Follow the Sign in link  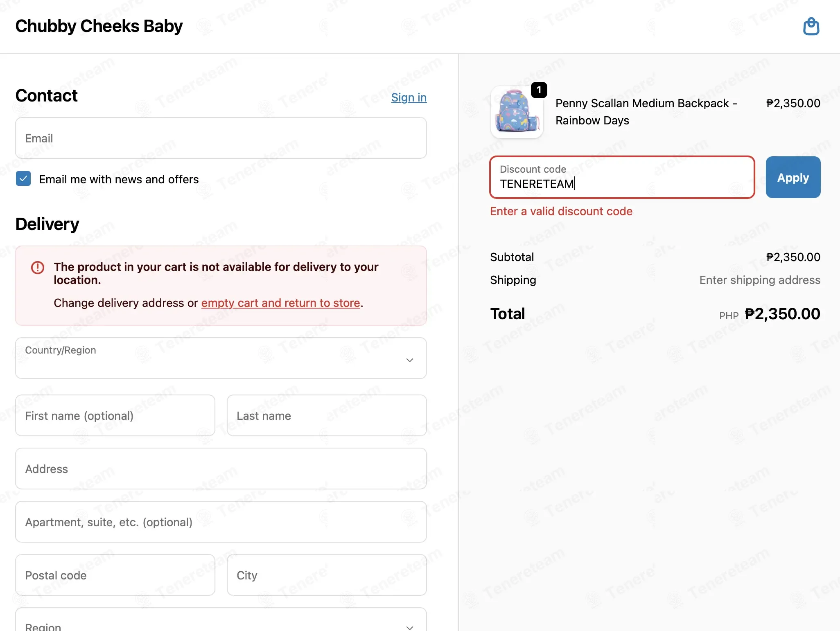(x=409, y=97)
